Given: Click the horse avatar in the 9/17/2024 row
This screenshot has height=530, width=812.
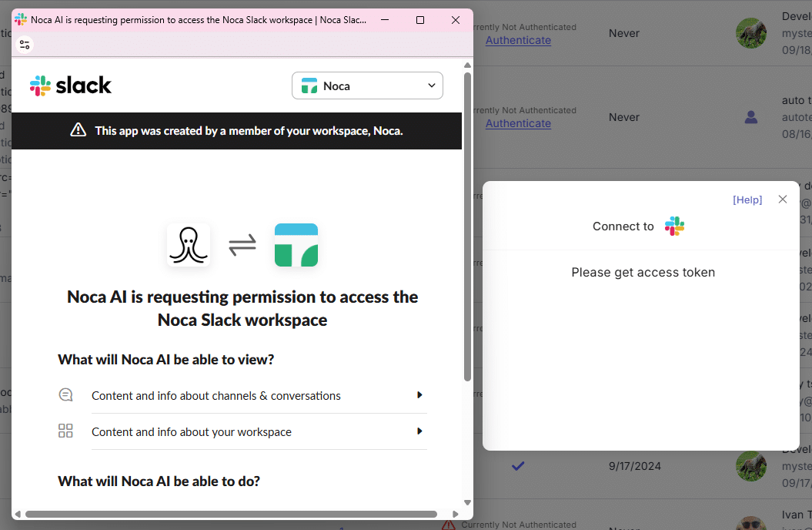Looking at the screenshot, I should pos(751,466).
